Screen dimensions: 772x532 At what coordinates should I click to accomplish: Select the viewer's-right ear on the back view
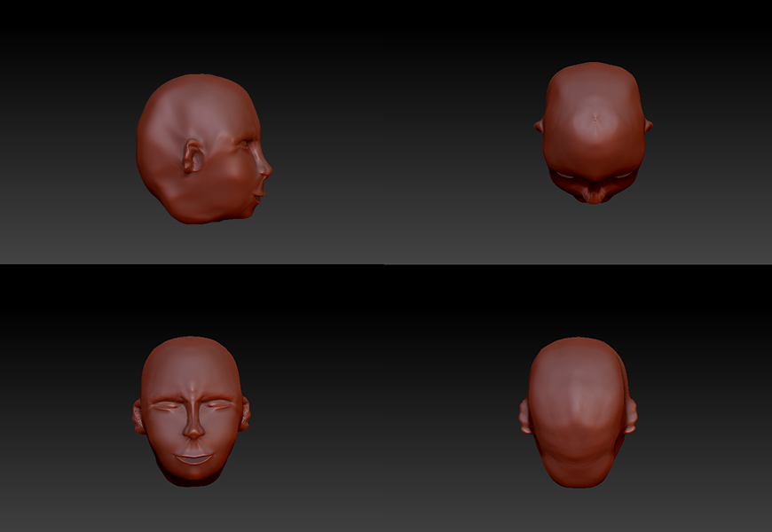click(x=632, y=415)
